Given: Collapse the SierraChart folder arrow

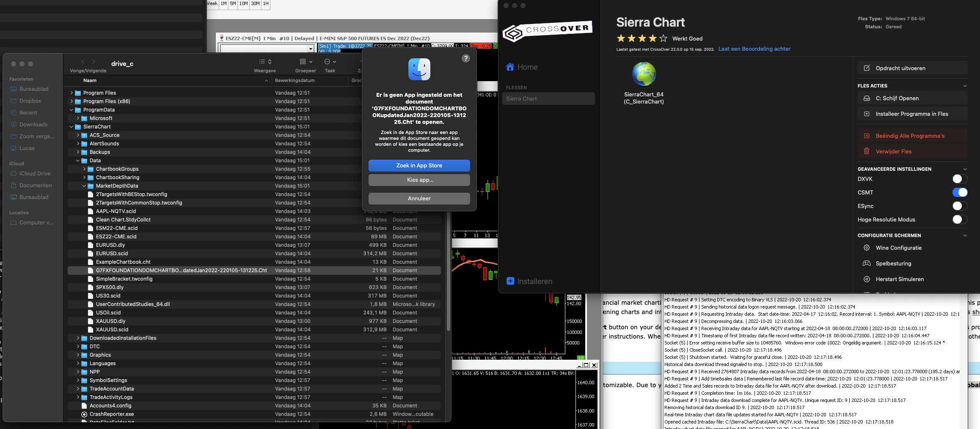Looking at the screenshot, I should [x=72, y=127].
